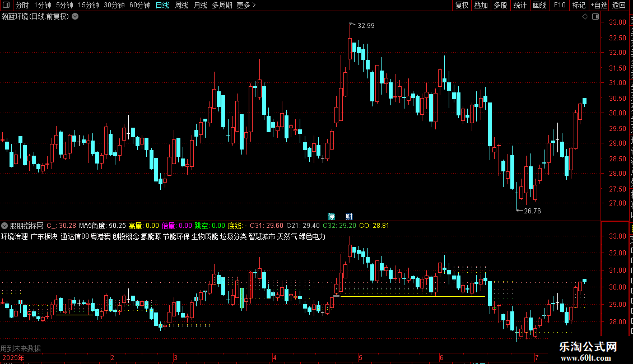Expand 更多 period options
The width and height of the screenshot is (633, 364).
click(246, 5)
